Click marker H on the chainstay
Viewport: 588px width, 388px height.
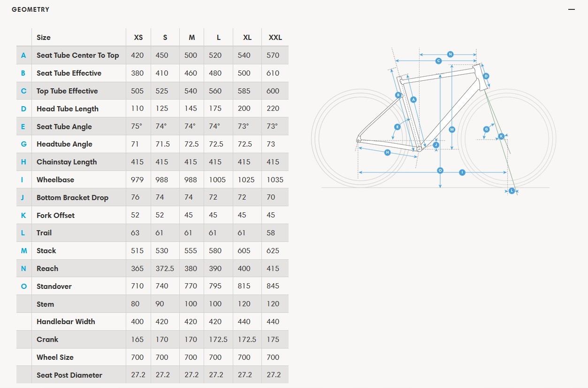[387, 152]
